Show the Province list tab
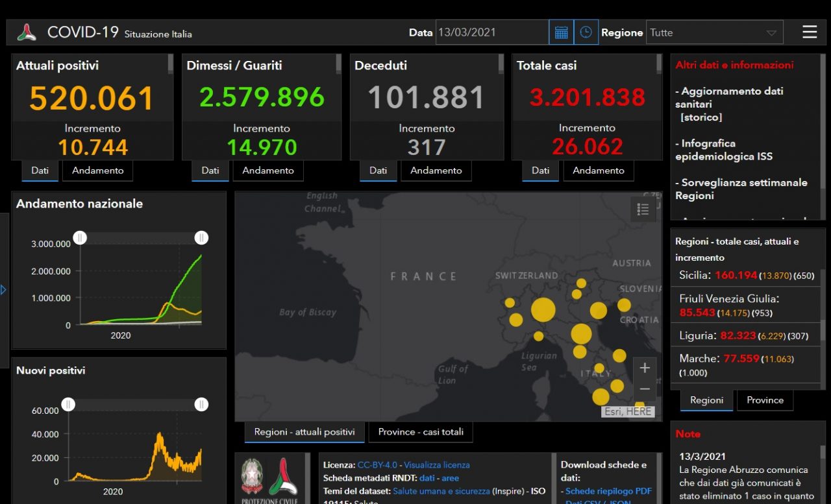Viewport: 831px width, 504px height. click(x=765, y=400)
